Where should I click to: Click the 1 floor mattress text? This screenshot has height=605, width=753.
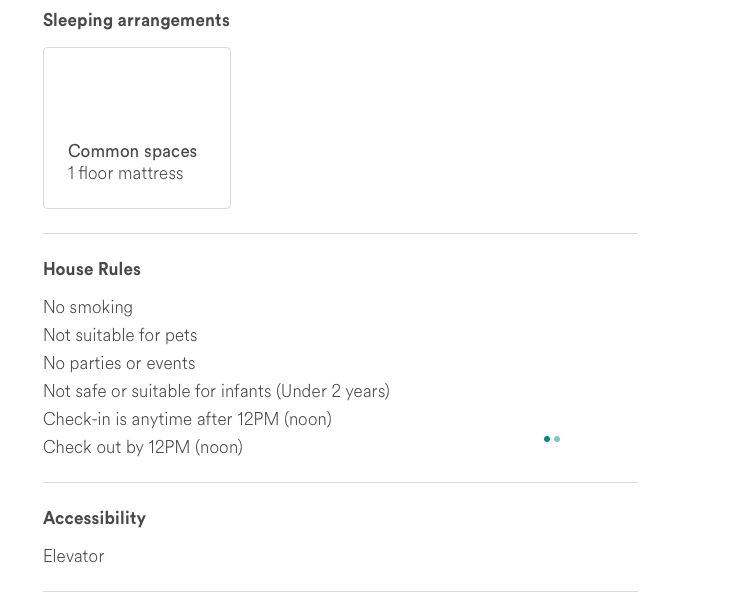125,173
